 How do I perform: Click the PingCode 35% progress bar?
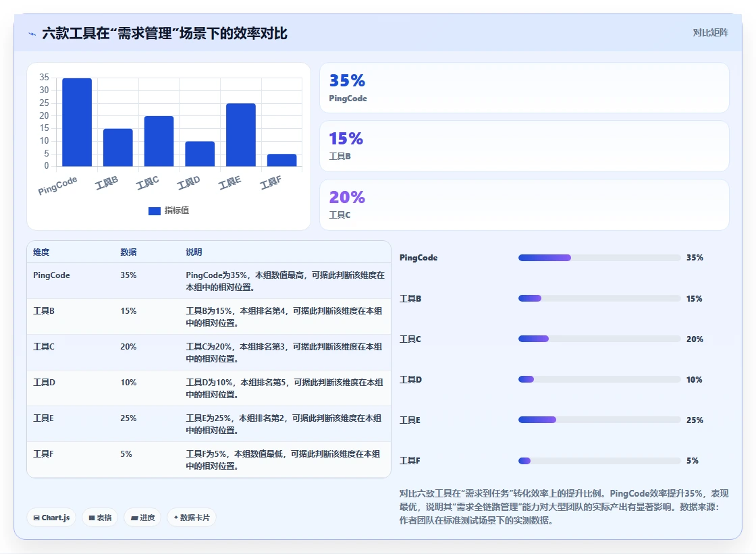pos(599,258)
